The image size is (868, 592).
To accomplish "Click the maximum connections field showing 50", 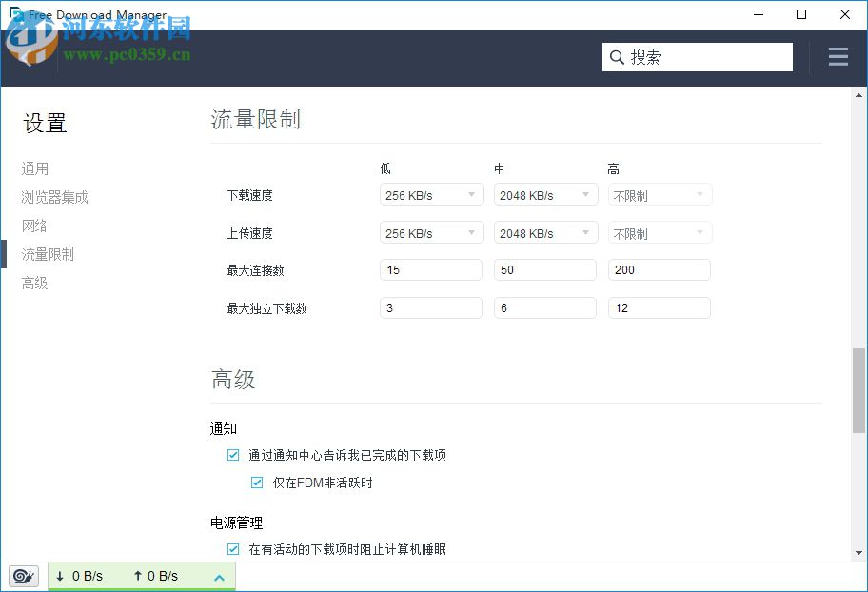I will (x=544, y=269).
